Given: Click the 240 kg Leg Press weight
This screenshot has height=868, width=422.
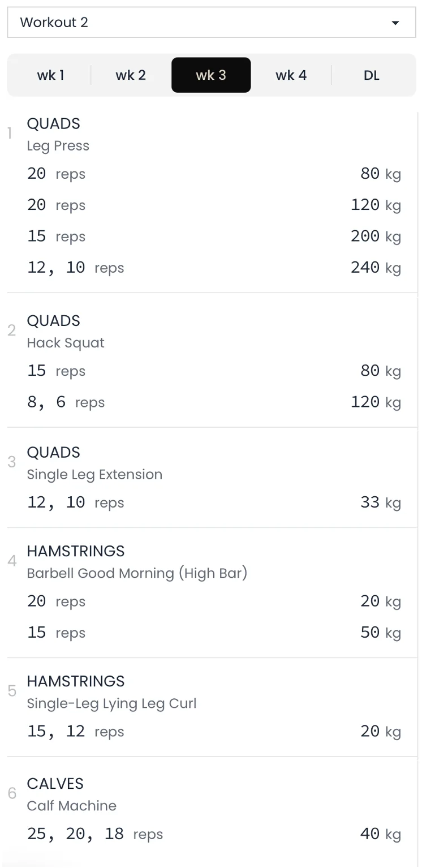Looking at the screenshot, I should pyautogui.click(x=376, y=267).
